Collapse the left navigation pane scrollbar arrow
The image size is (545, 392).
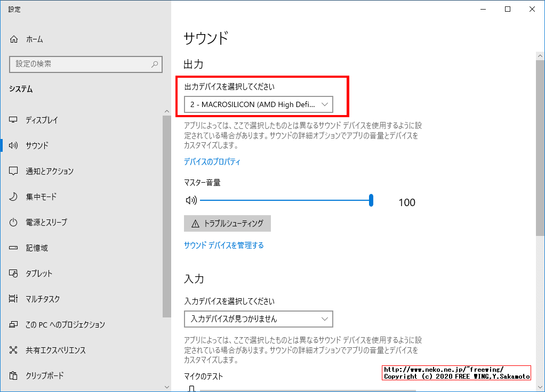pos(166,109)
